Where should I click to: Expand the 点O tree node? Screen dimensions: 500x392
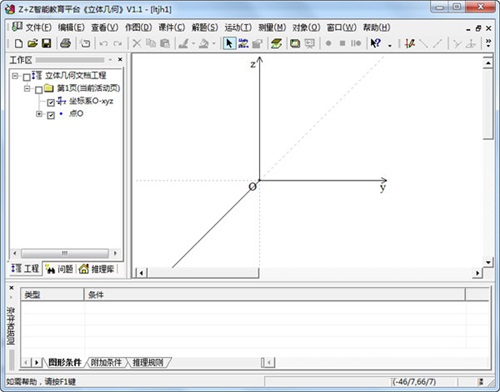pyautogui.click(x=39, y=114)
